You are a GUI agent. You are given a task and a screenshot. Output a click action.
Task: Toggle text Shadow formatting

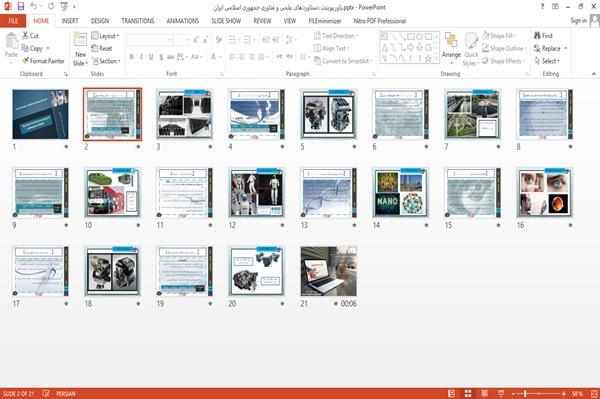point(161,57)
